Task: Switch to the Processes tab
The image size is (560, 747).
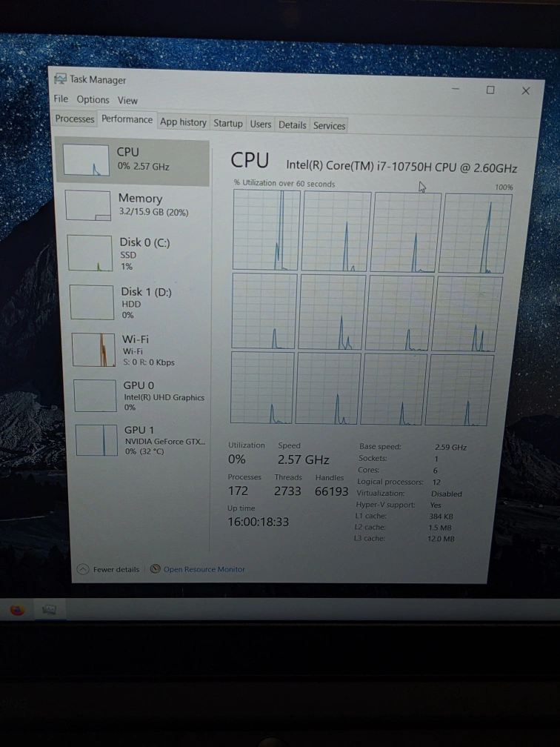Action: [75, 119]
